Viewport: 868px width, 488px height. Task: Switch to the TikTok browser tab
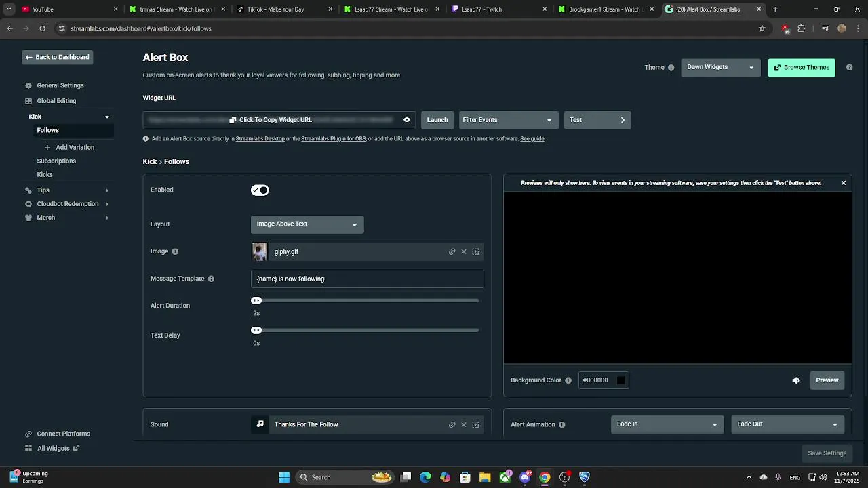point(284,9)
